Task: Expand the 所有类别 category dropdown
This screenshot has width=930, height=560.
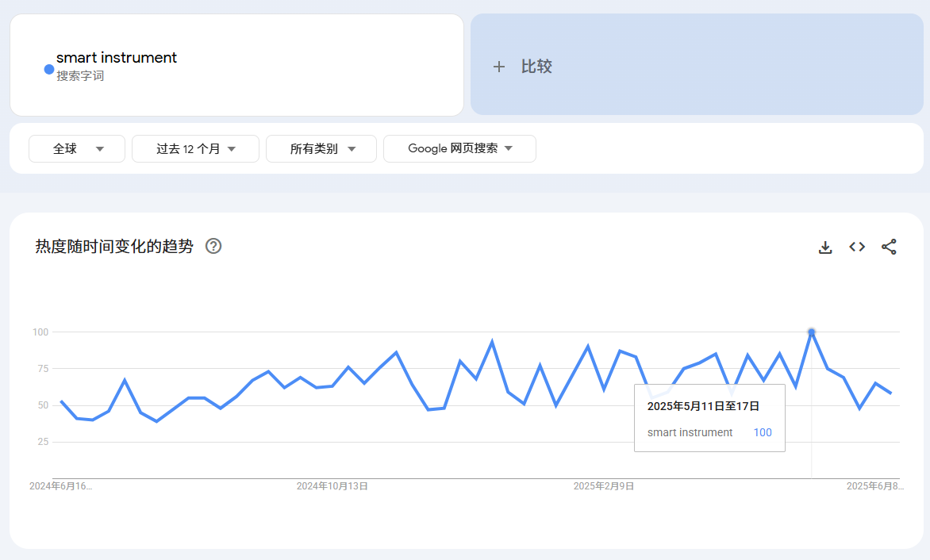Action: pyautogui.click(x=321, y=149)
